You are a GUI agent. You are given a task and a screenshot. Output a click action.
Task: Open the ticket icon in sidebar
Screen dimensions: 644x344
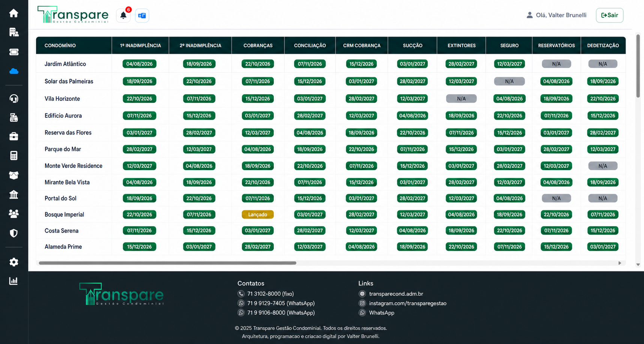tap(14, 52)
